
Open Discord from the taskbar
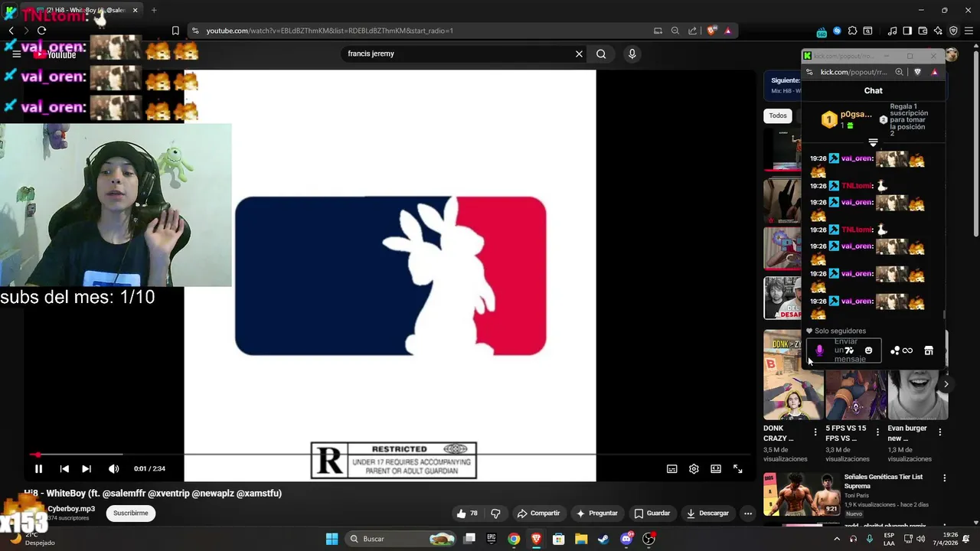pos(626,539)
